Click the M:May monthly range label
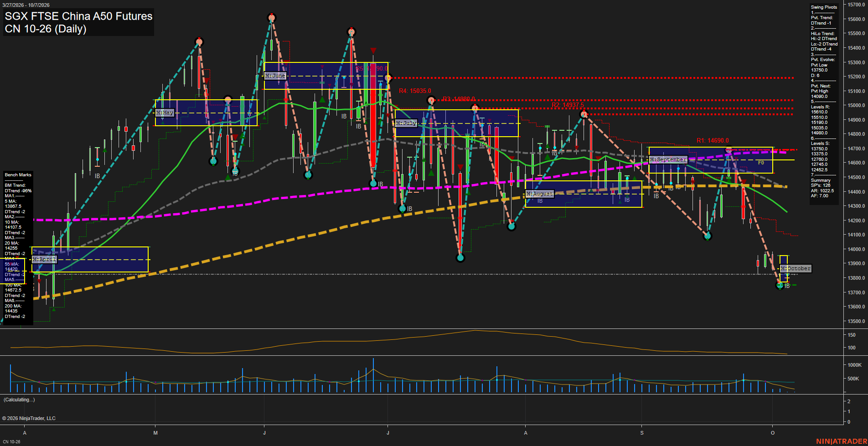 165,113
